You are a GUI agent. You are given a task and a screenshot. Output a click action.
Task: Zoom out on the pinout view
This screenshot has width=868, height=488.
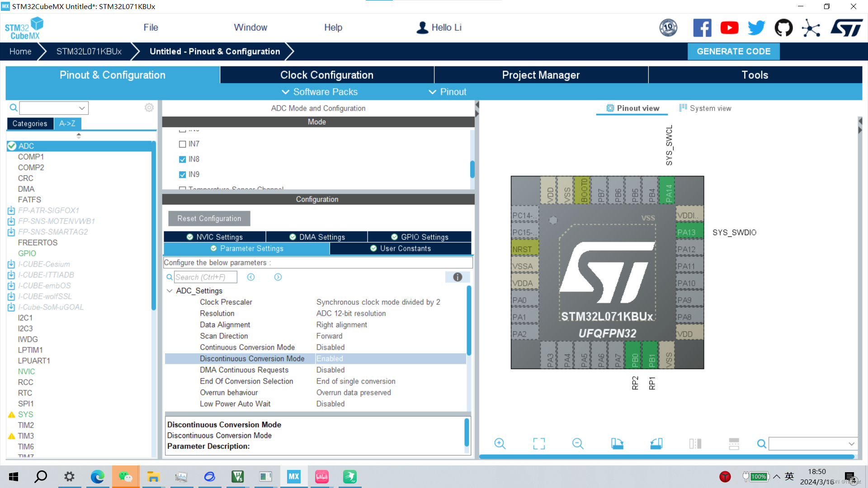(x=578, y=444)
